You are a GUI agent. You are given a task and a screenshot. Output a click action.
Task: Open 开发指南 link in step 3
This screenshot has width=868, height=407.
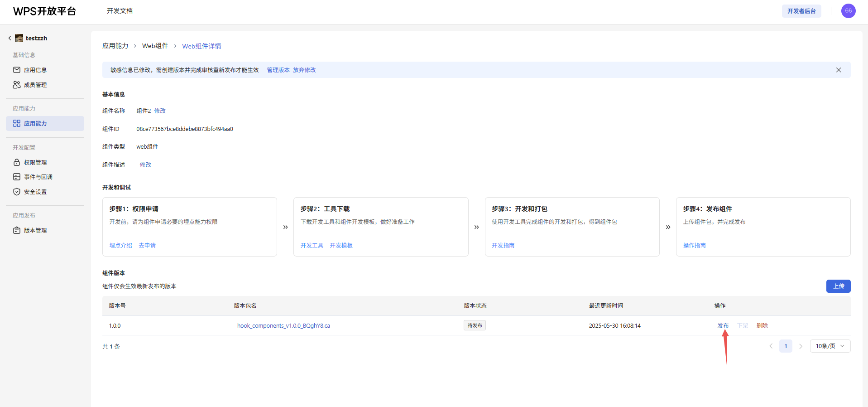tap(503, 245)
